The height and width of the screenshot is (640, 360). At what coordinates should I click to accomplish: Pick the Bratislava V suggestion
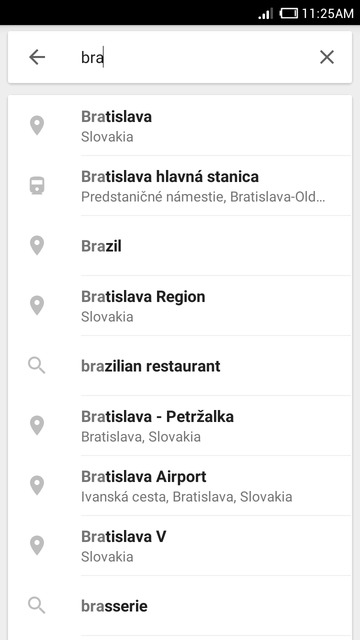point(180,546)
